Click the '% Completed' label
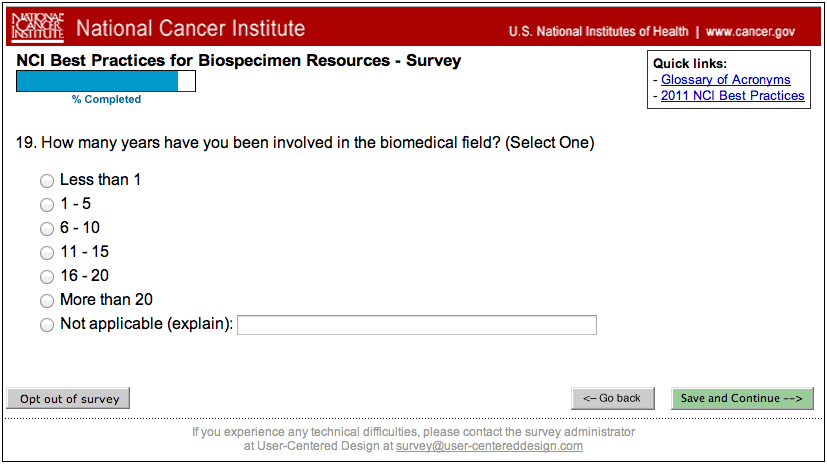The height and width of the screenshot is (464, 827). (106, 99)
